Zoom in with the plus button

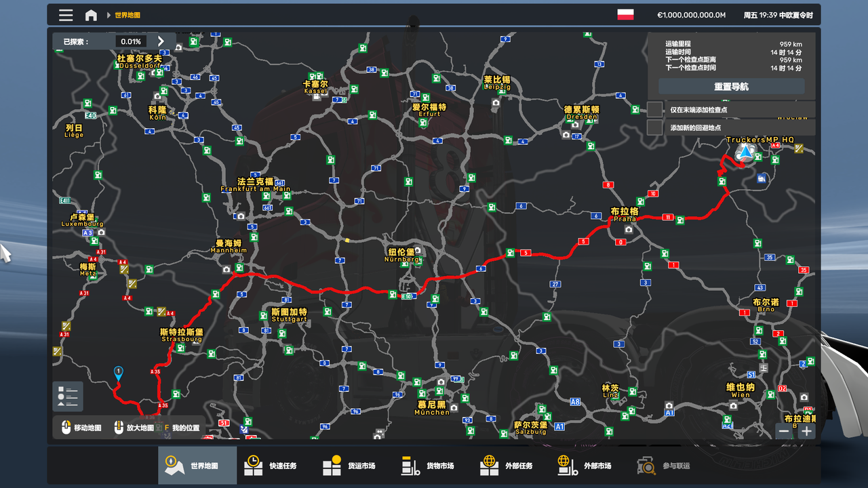(806, 431)
